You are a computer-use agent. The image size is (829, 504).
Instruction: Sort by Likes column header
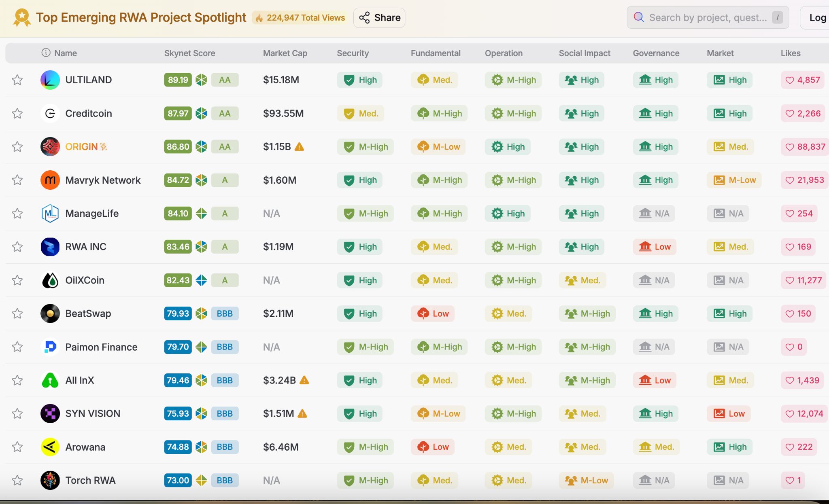[x=790, y=53]
